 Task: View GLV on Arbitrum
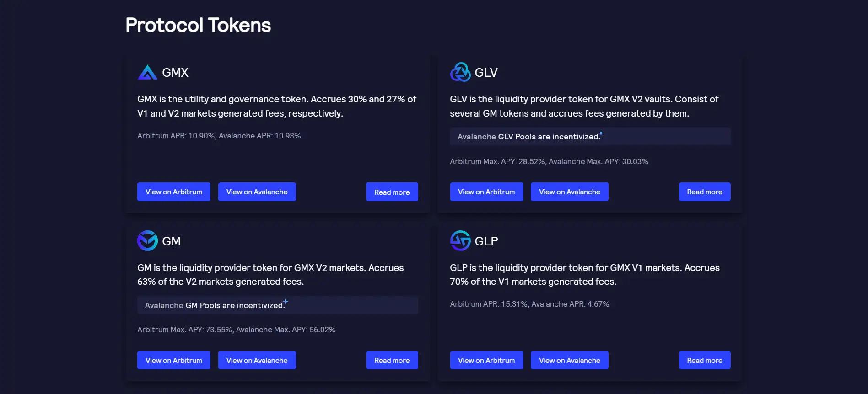click(x=486, y=192)
